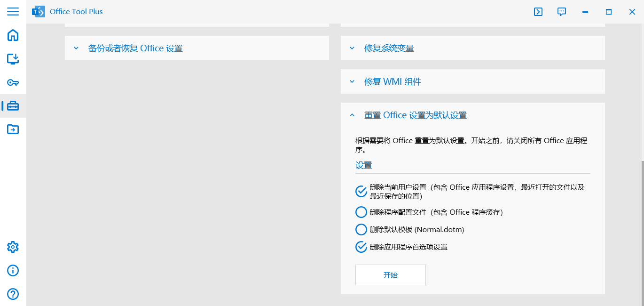Collapse 重置 Office 设置为默认设置 section

point(473,115)
